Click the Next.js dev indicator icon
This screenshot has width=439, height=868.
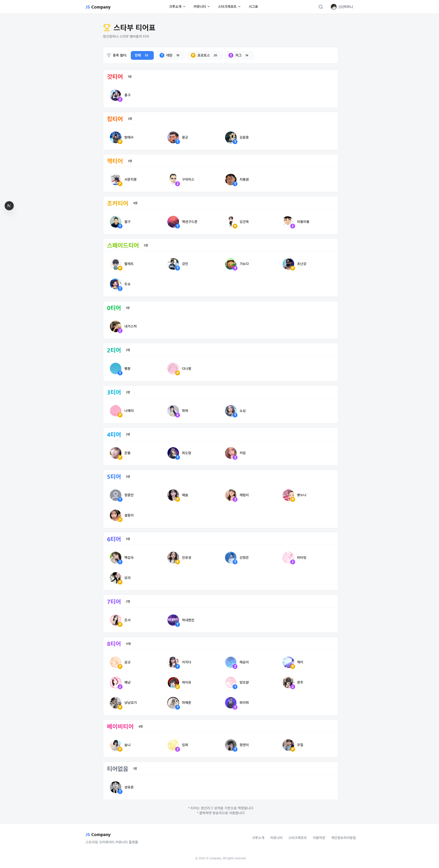tap(9, 206)
